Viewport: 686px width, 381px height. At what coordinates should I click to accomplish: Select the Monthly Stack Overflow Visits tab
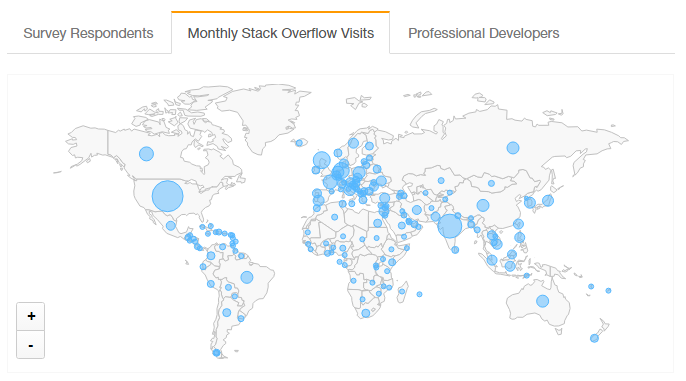(280, 33)
